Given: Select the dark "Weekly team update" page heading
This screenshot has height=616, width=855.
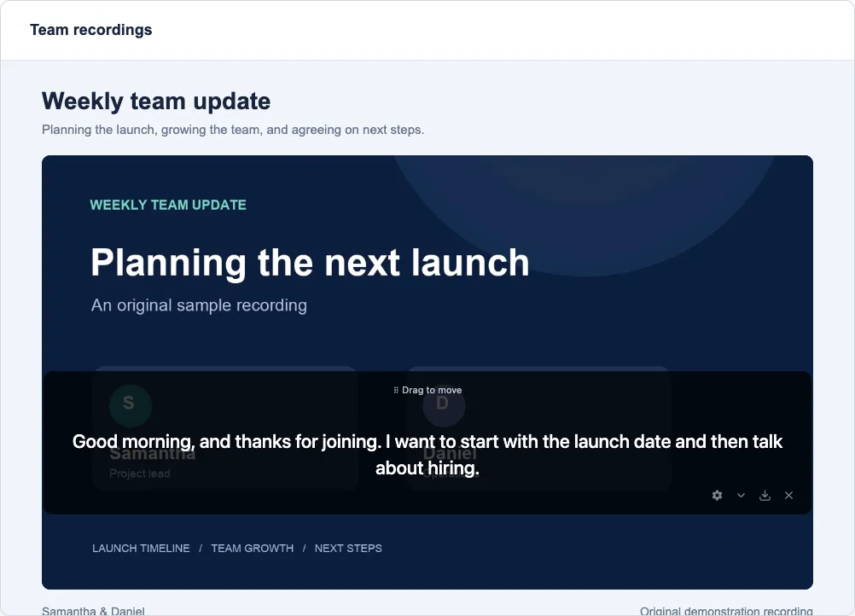Looking at the screenshot, I should tap(156, 102).
